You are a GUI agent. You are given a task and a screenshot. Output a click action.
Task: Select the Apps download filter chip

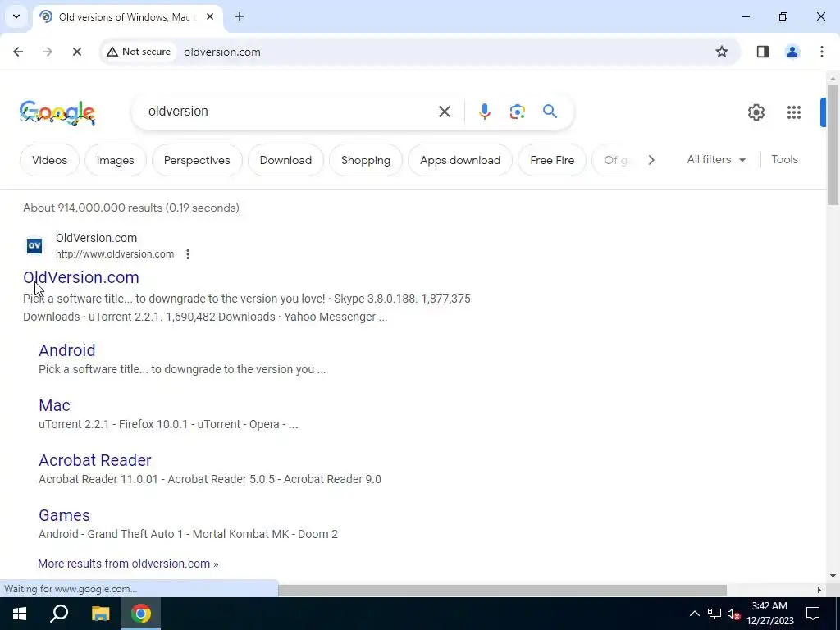[x=460, y=160]
